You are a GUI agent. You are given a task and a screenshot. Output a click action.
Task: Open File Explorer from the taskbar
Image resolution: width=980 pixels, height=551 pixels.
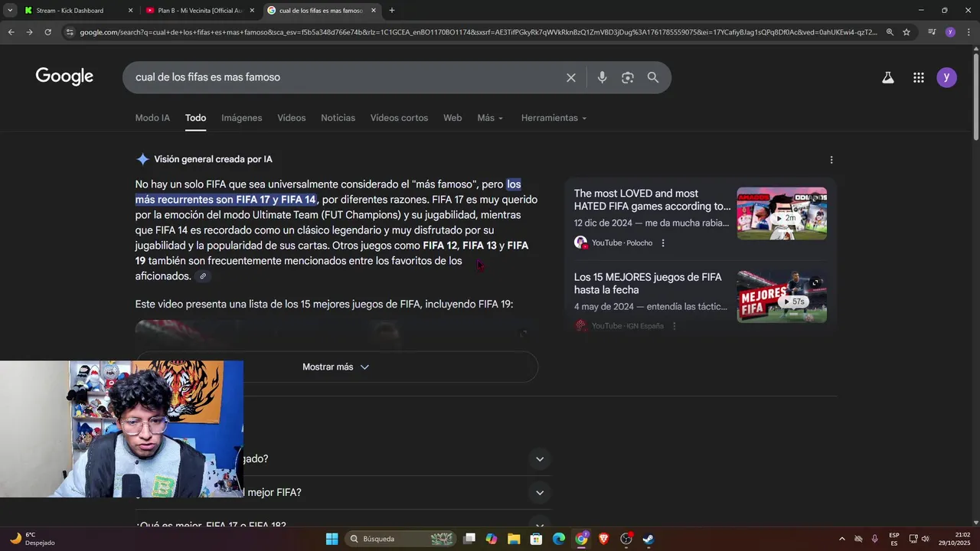coord(514,539)
